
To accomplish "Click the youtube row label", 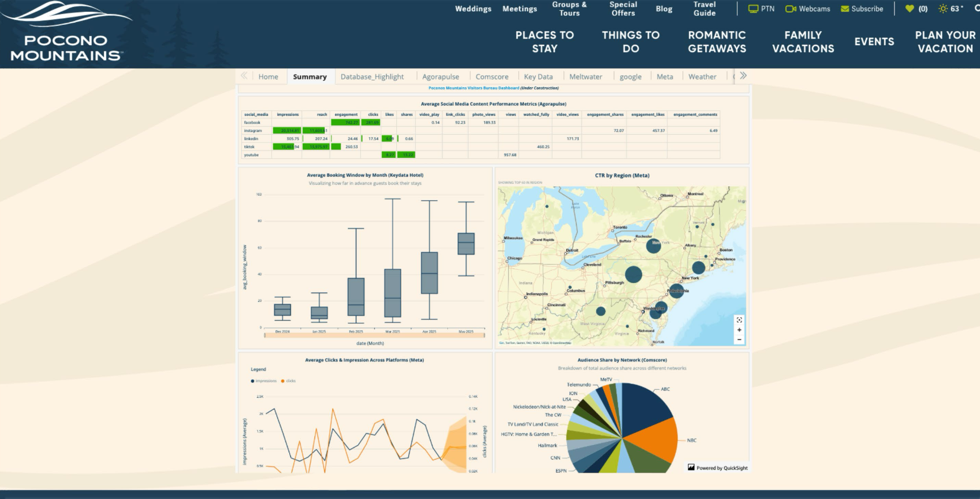I will (x=251, y=155).
